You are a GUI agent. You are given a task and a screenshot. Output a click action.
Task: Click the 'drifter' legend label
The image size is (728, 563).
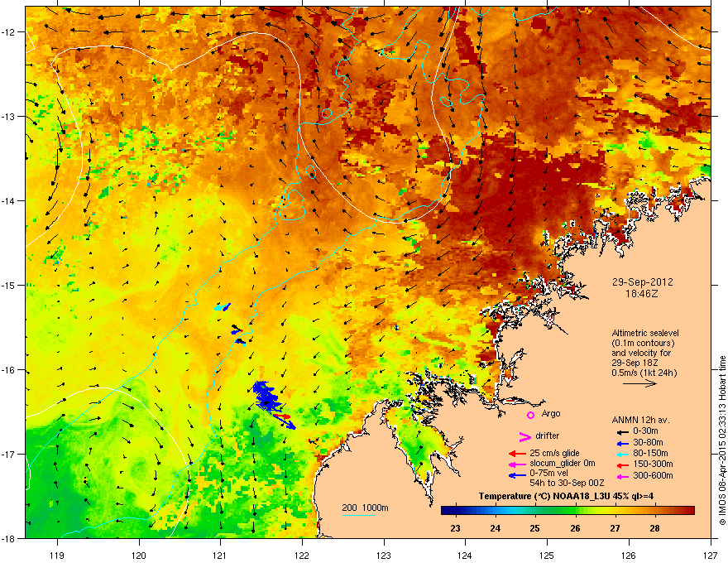[x=548, y=435]
